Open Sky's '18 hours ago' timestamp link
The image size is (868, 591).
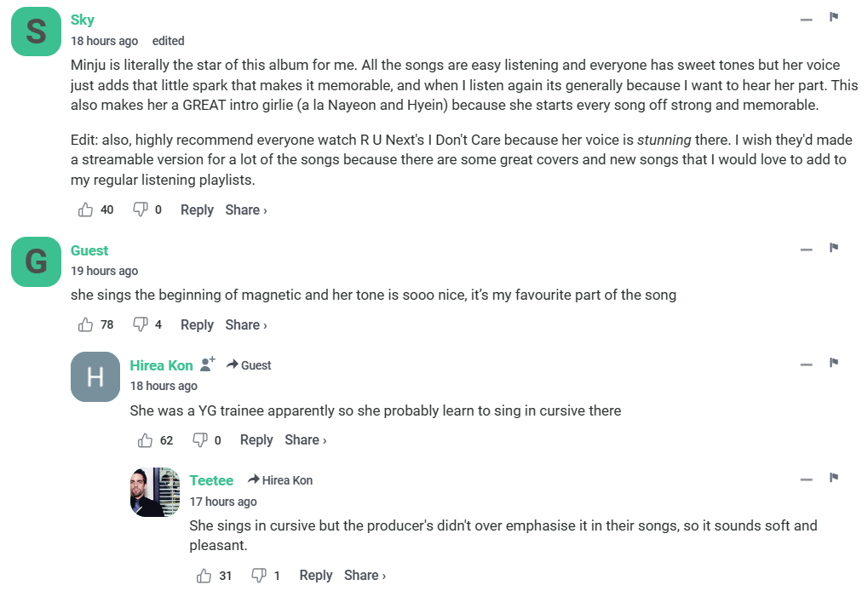104,41
